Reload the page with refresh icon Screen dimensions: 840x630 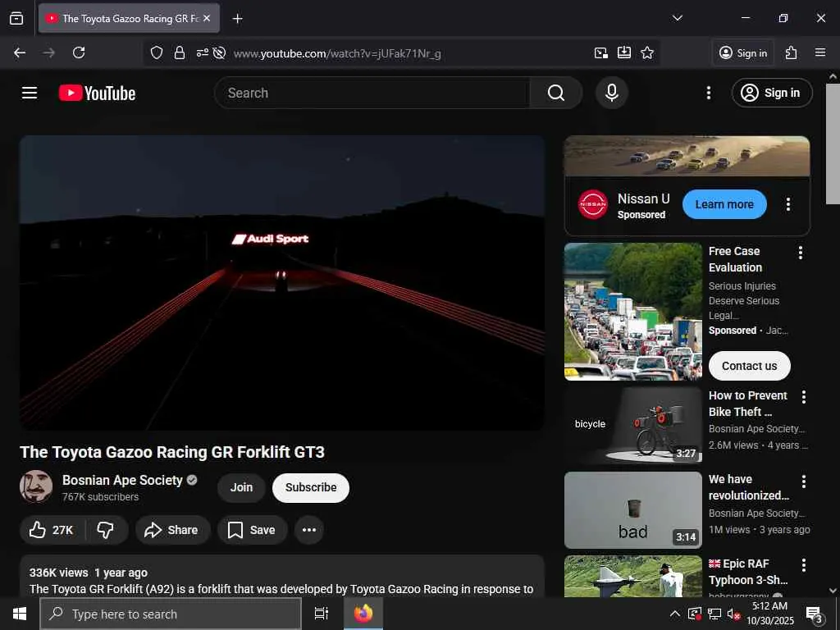click(79, 52)
